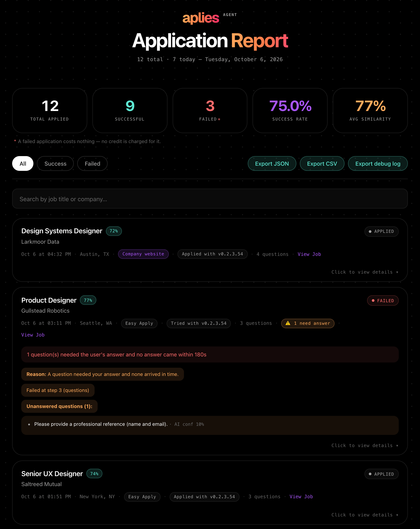This screenshot has height=529, width=420.
Task: Expand details of Design Systems Designer card
Action: pos(365,272)
